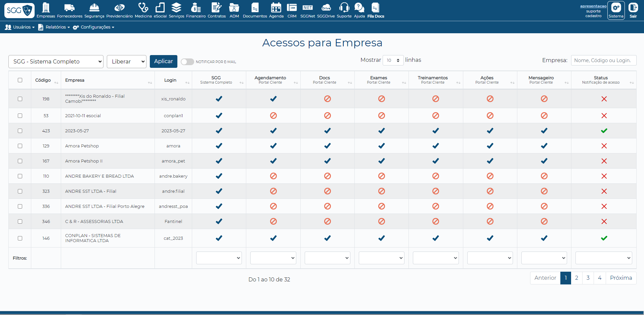Open the Fornecedores truck icon

tap(70, 8)
